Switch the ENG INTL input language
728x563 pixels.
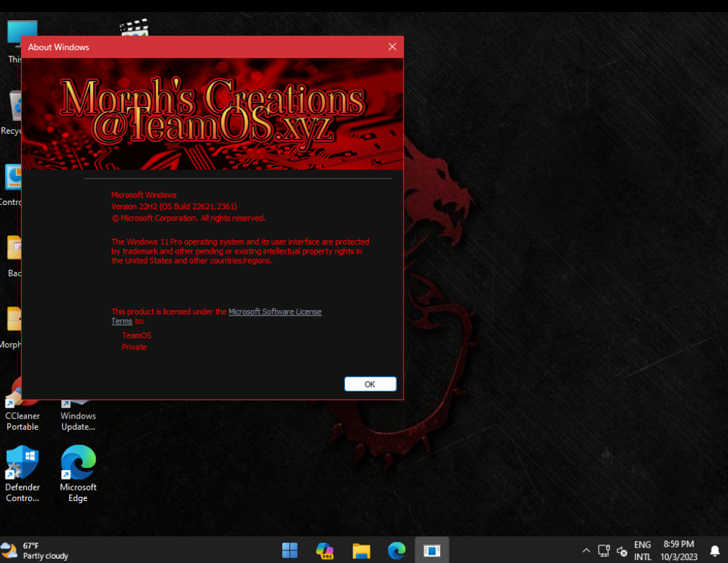[643, 550]
